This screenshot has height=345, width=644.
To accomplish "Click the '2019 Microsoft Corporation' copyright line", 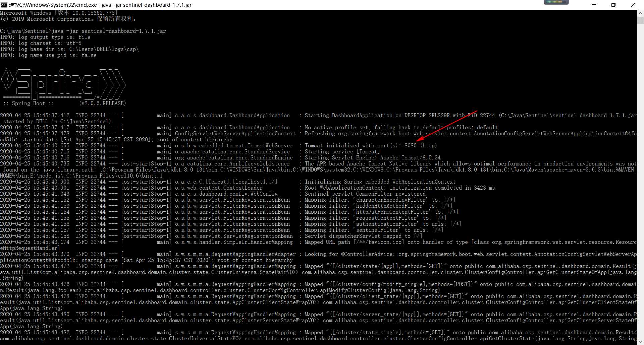I will pos(69,19).
